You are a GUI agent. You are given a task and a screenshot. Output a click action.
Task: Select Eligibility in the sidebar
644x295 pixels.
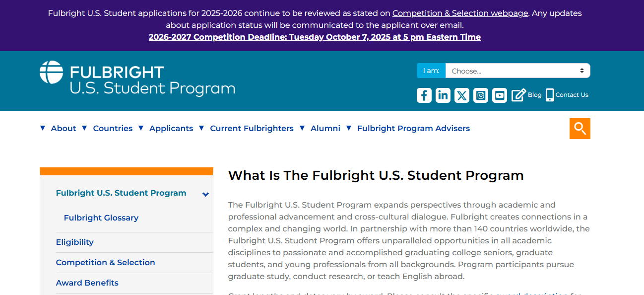pos(75,242)
